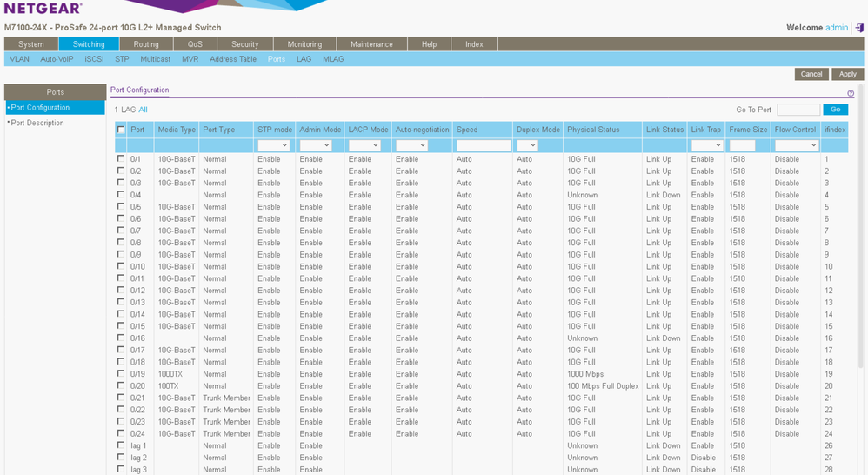868x475 pixels.
Task: Switch to the Maintenance tab
Action: [x=371, y=44]
